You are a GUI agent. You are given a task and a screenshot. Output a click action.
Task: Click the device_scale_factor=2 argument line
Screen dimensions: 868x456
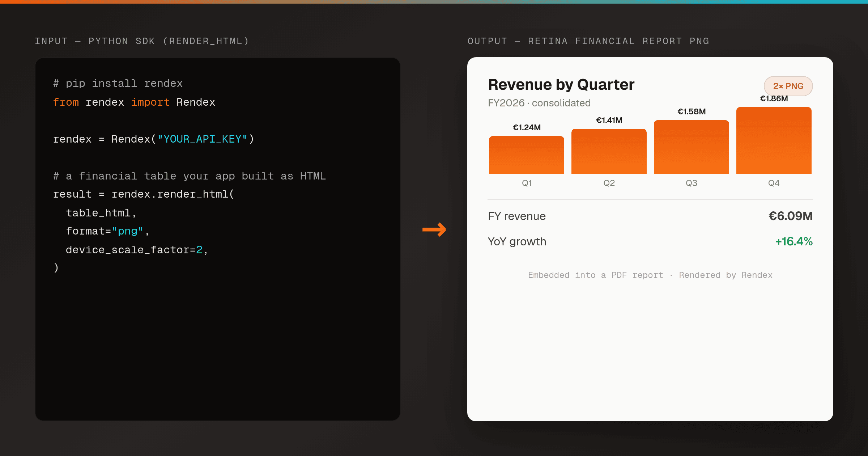pos(137,250)
